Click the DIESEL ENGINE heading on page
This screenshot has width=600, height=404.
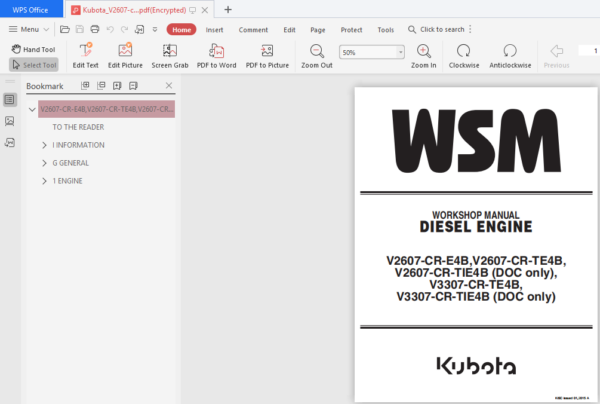(x=476, y=227)
